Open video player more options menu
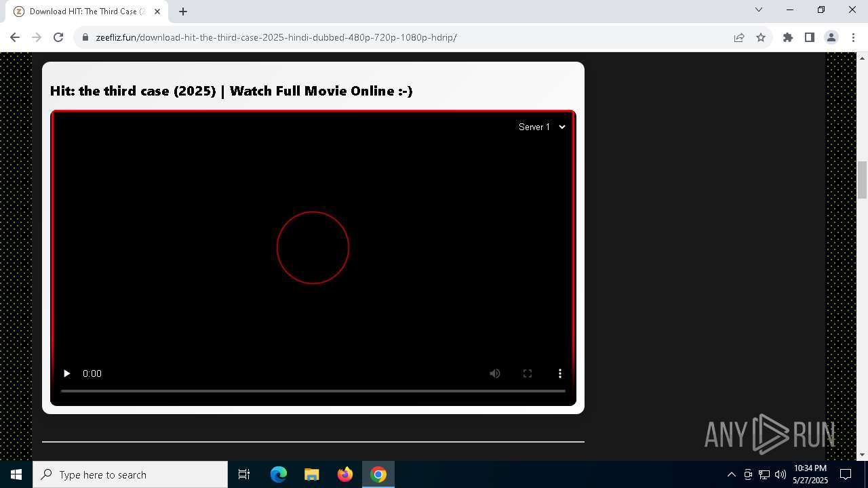The width and height of the screenshot is (868, 488). point(560,373)
